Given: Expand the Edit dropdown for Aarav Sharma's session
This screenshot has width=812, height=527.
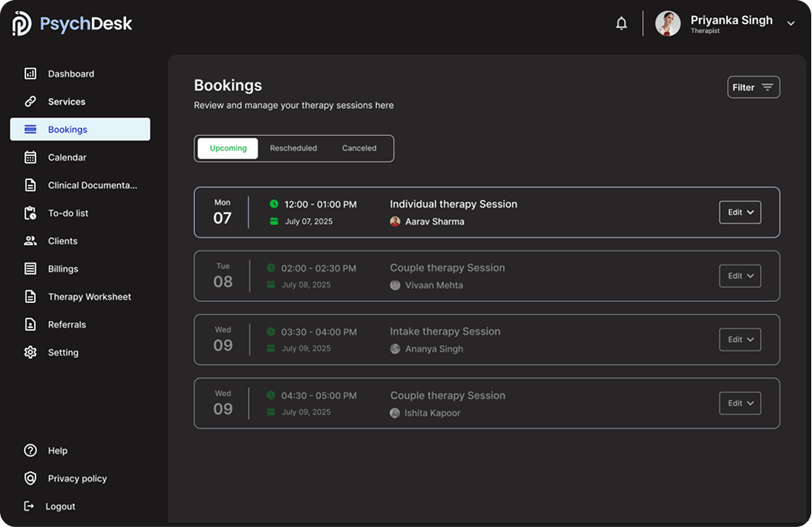Looking at the screenshot, I should pyautogui.click(x=739, y=212).
